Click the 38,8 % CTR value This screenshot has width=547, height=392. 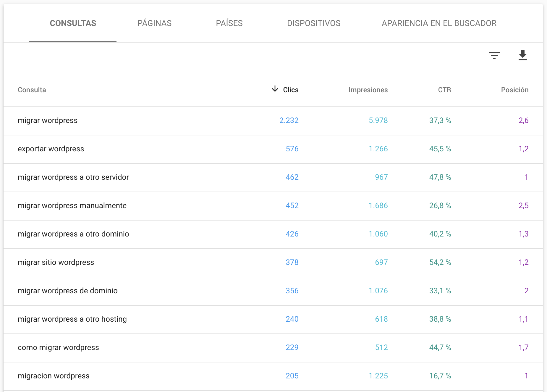(440, 319)
